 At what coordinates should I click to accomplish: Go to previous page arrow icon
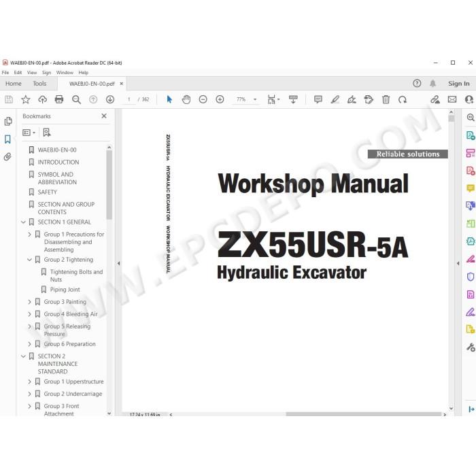point(93,99)
